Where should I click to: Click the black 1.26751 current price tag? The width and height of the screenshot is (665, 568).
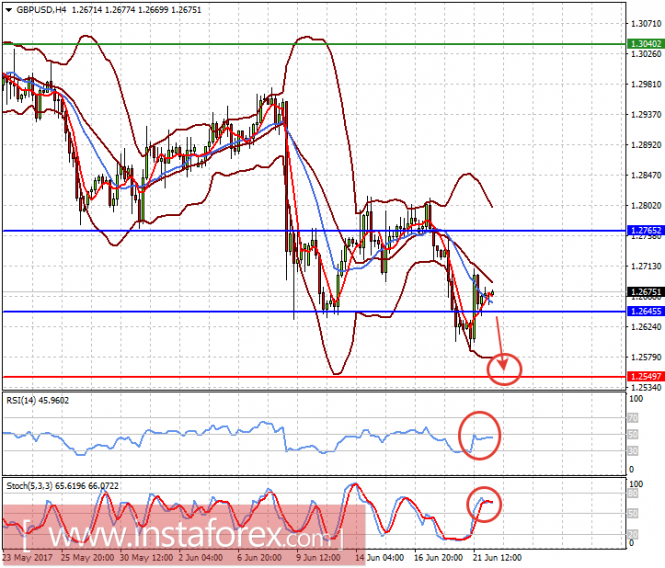pyautogui.click(x=644, y=292)
